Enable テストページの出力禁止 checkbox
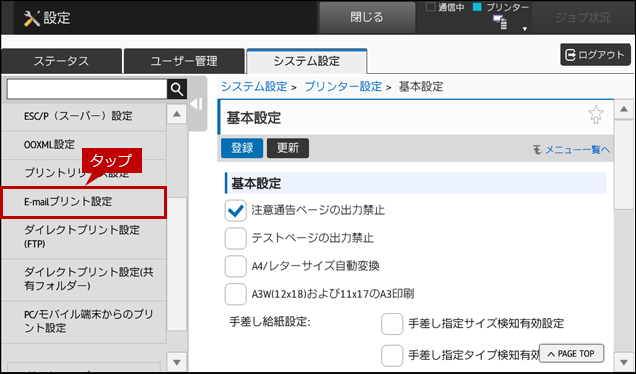 235,238
